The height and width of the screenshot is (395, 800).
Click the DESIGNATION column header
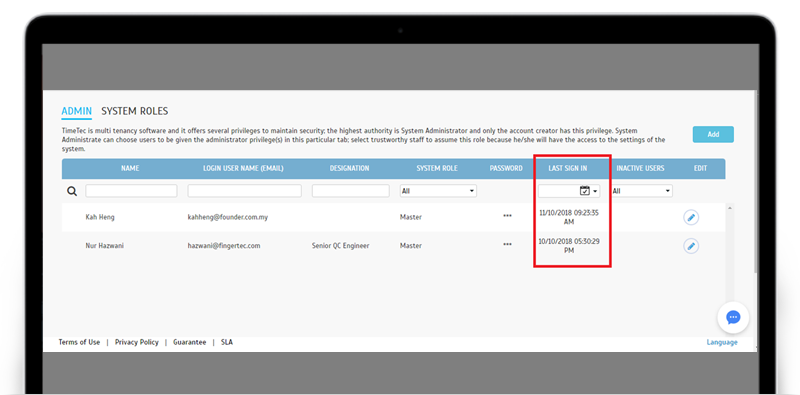[x=349, y=168]
